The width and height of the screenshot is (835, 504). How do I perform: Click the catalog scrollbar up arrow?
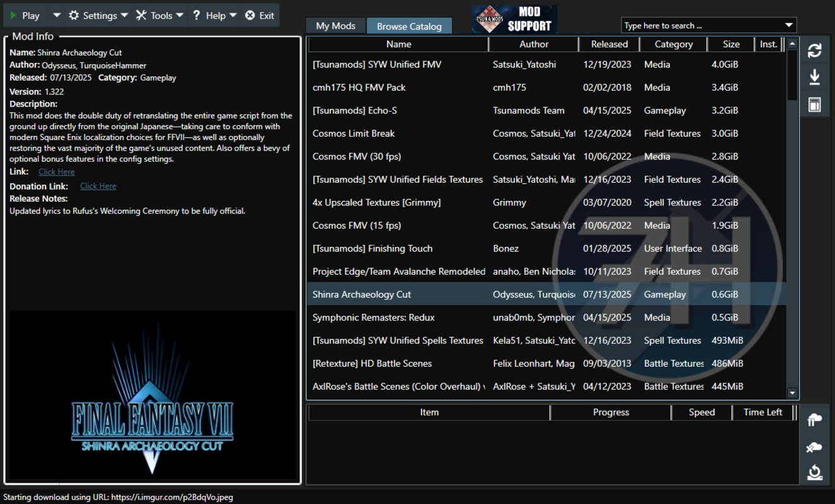coord(793,43)
